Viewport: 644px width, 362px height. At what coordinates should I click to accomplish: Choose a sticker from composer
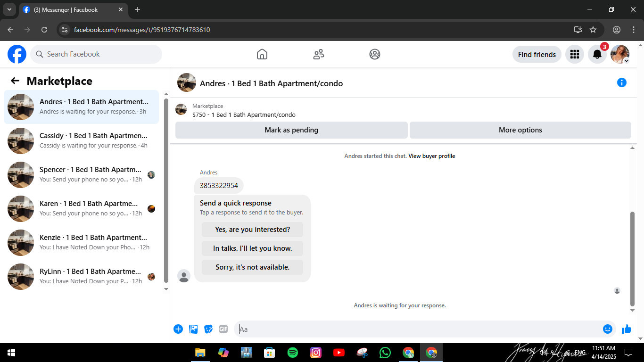(x=208, y=329)
